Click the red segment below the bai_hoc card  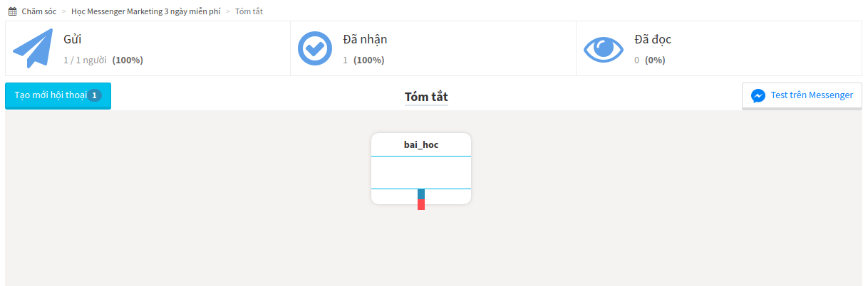421,205
